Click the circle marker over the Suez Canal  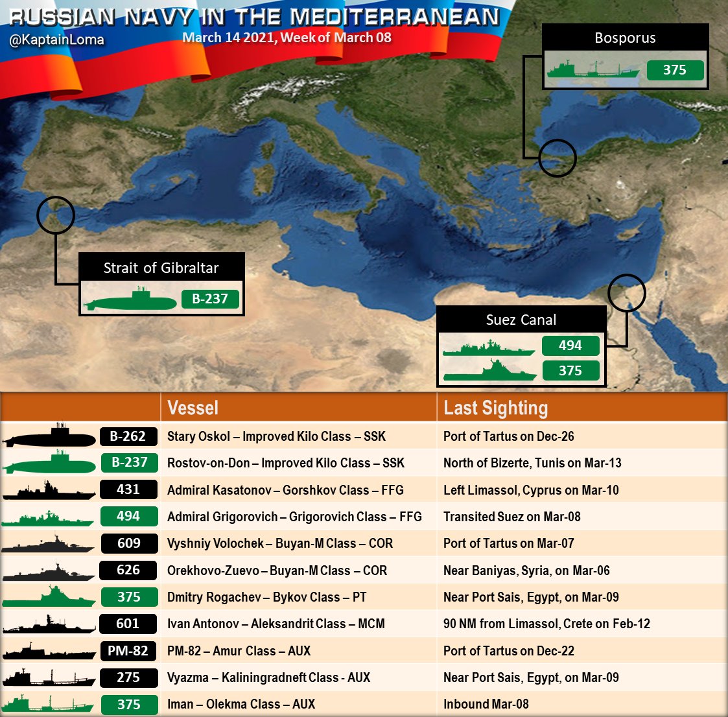click(627, 292)
